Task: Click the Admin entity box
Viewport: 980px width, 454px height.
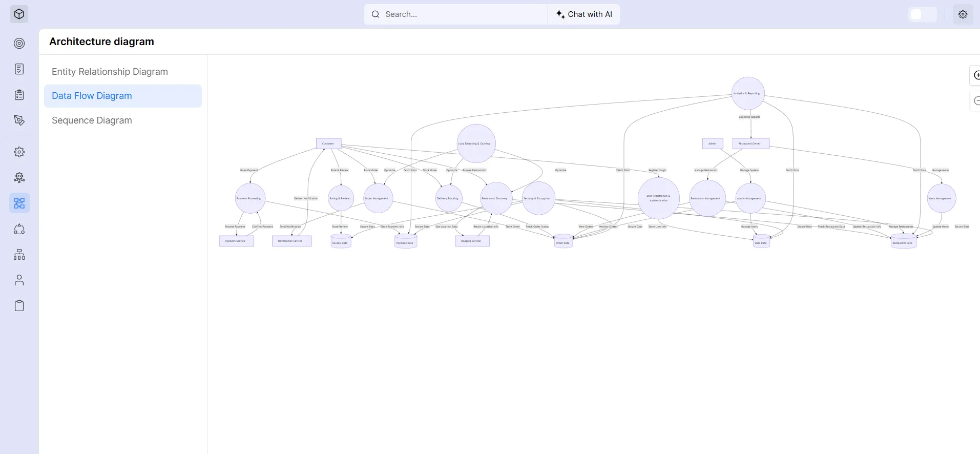Action: [x=713, y=143]
